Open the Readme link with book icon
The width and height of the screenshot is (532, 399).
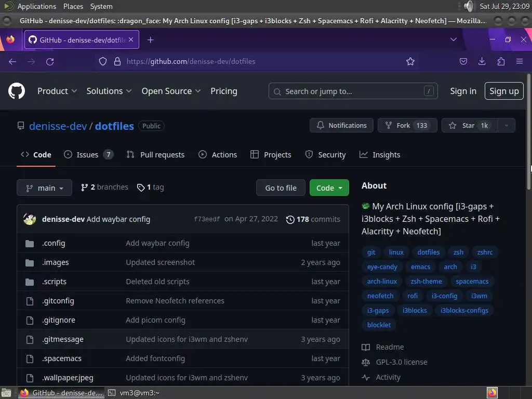[x=383, y=347]
